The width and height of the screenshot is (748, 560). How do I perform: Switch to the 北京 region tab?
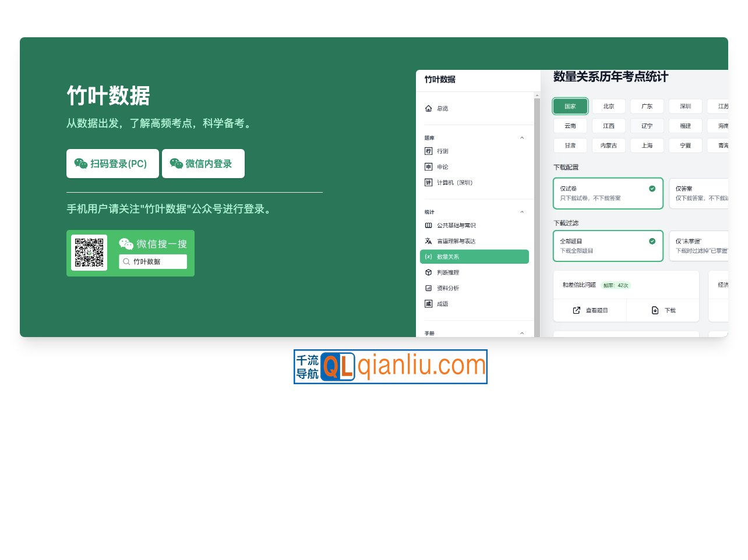pyautogui.click(x=608, y=106)
